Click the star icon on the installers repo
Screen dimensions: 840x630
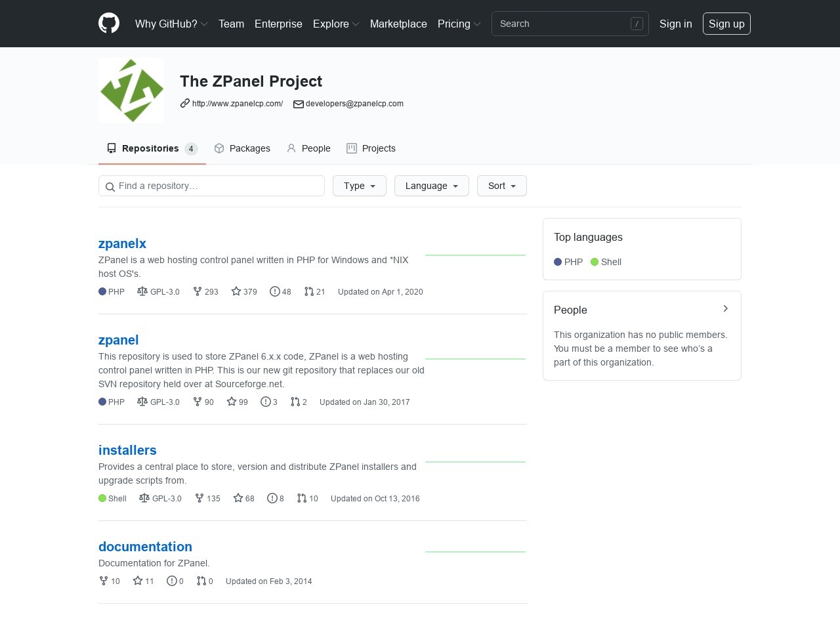237,498
